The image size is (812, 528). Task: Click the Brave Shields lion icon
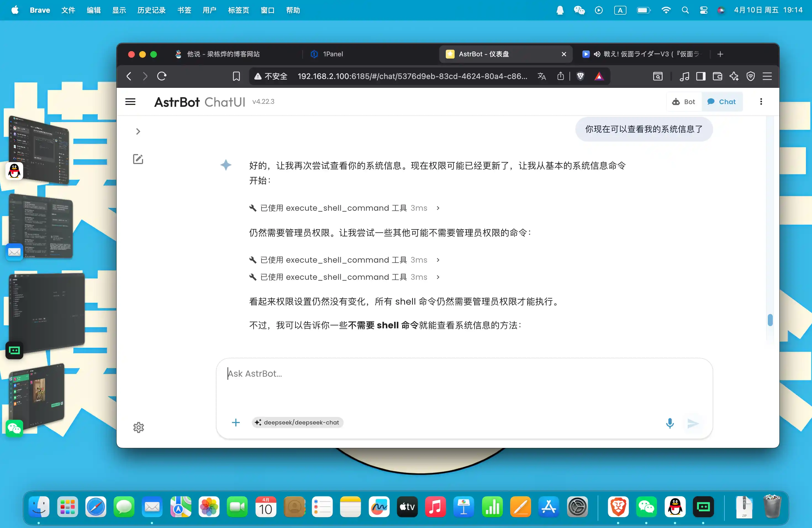click(580, 76)
